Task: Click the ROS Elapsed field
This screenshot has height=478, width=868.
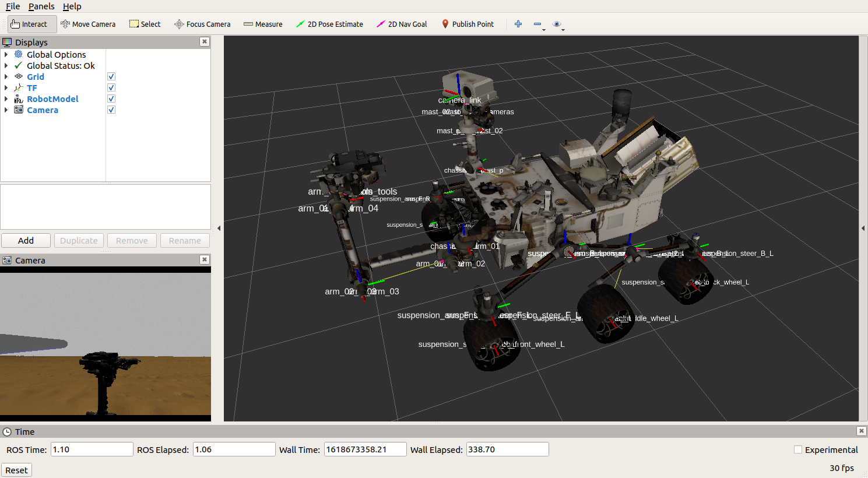Action: [234, 449]
